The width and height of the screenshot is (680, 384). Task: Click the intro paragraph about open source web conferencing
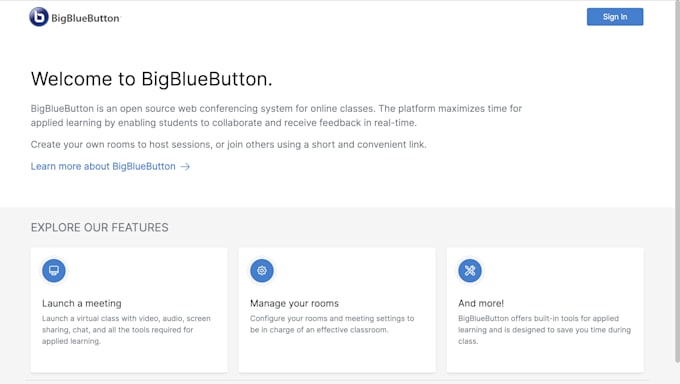(276, 115)
